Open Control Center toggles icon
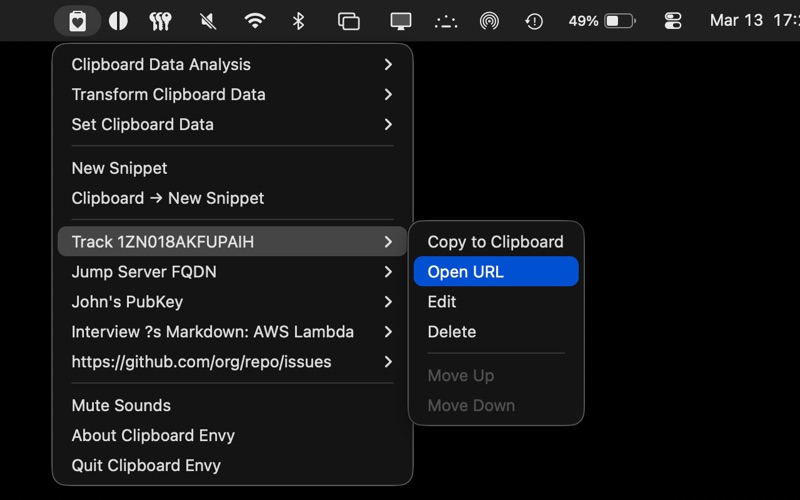 click(x=673, y=21)
